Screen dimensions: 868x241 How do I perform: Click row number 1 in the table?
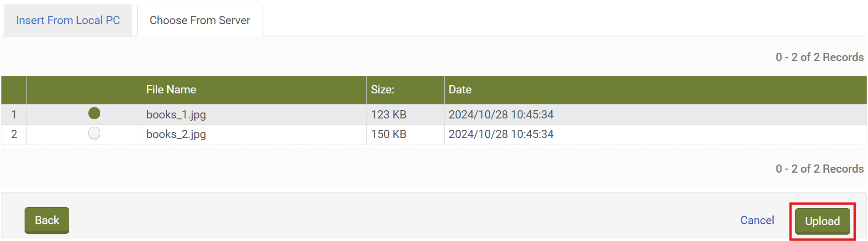coord(14,115)
